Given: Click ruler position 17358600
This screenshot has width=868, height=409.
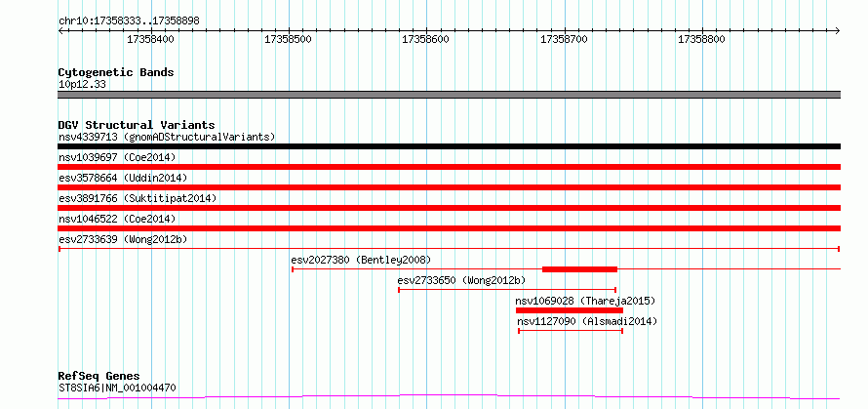Looking at the screenshot, I should [425, 40].
